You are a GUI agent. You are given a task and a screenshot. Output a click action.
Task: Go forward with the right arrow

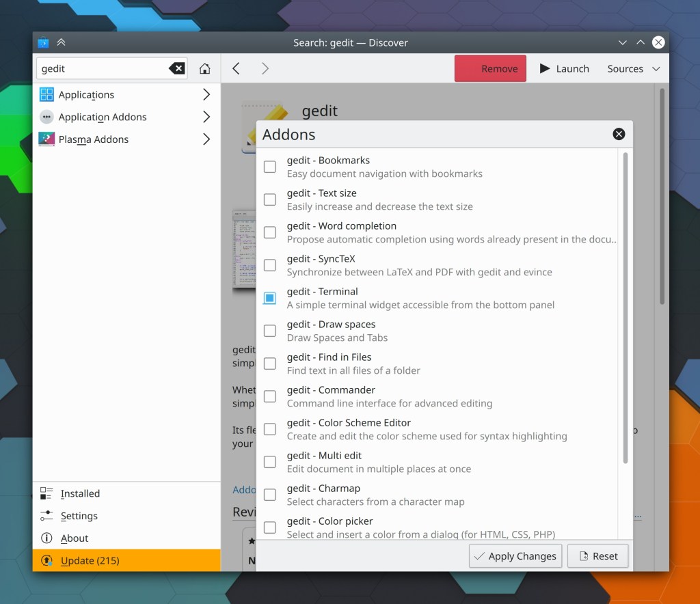click(265, 68)
